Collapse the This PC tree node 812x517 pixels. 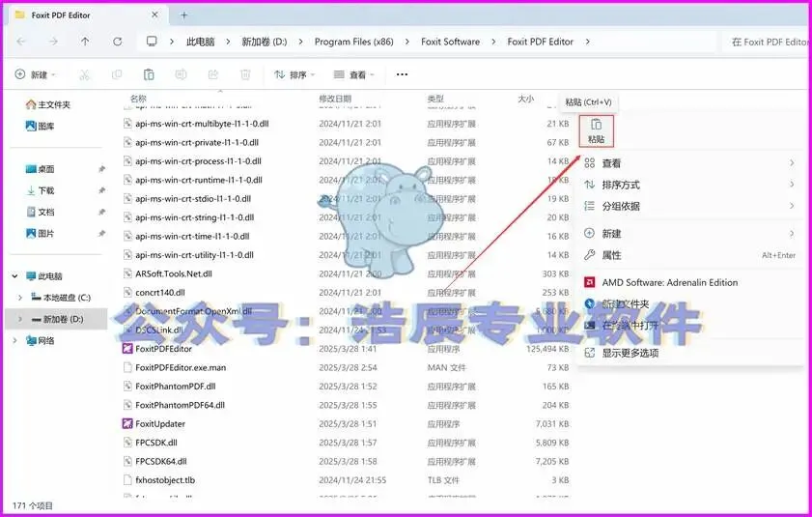click(x=15, y=276)
